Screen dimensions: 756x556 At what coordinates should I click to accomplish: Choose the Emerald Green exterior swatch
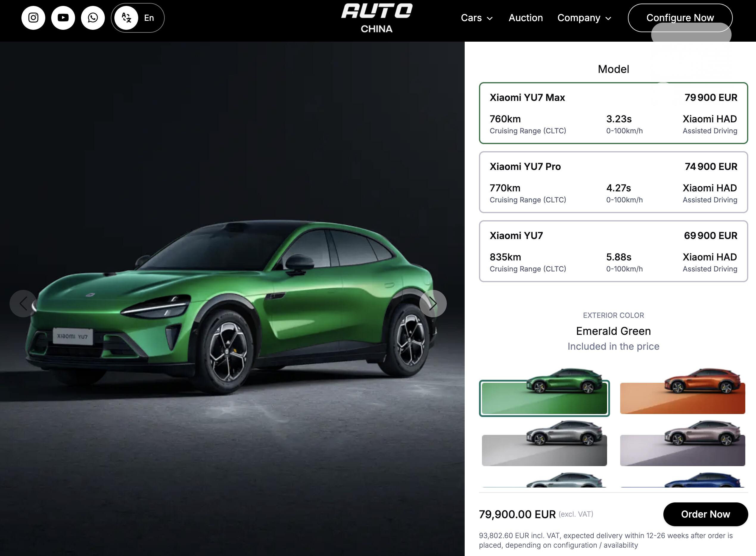point(544,392)
